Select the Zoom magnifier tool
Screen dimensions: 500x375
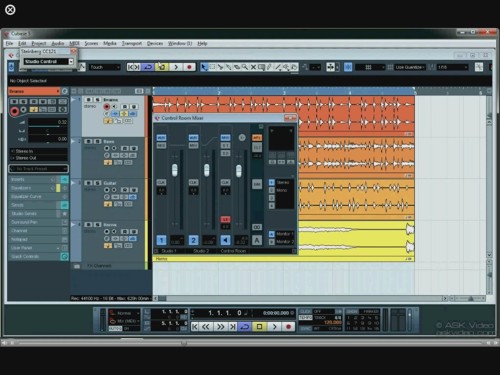(245, 67)
